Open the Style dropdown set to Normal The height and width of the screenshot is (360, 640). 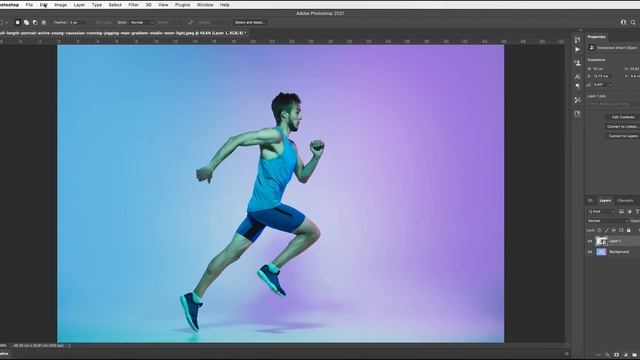(x=142, y=22)
